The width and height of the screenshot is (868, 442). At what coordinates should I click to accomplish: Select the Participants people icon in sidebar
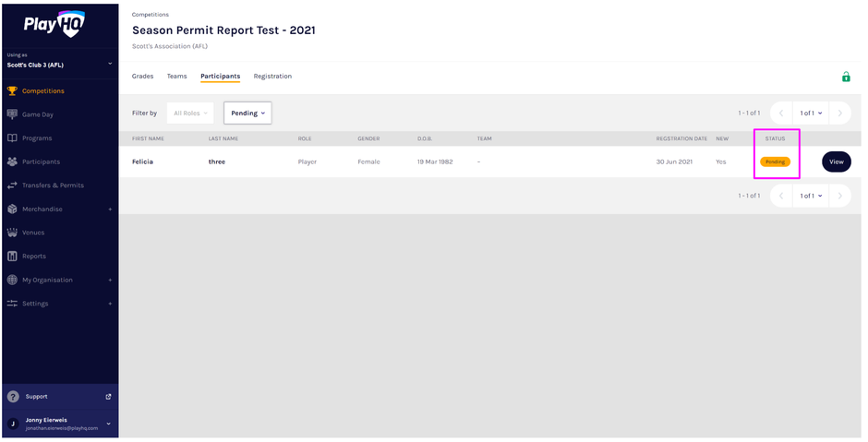coord(12,161)
